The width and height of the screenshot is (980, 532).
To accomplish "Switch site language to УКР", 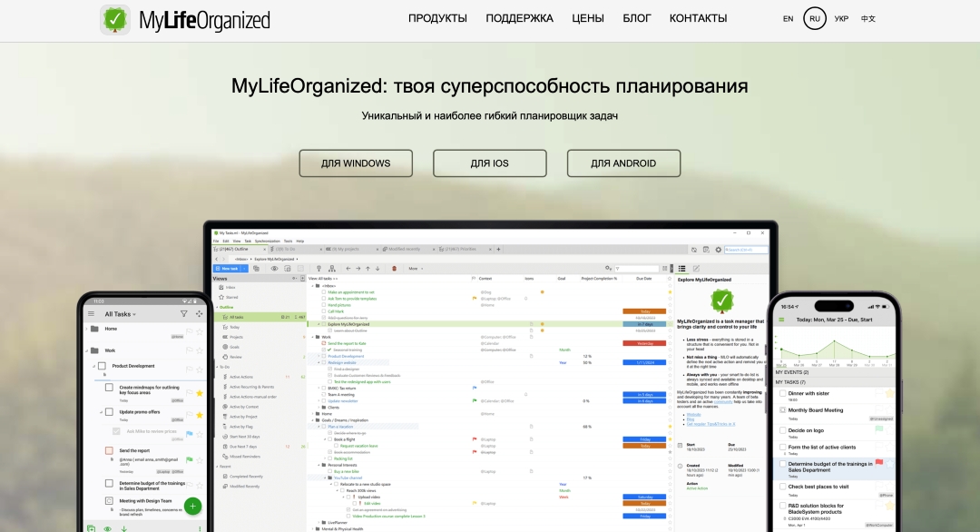I will click(841, 19).
